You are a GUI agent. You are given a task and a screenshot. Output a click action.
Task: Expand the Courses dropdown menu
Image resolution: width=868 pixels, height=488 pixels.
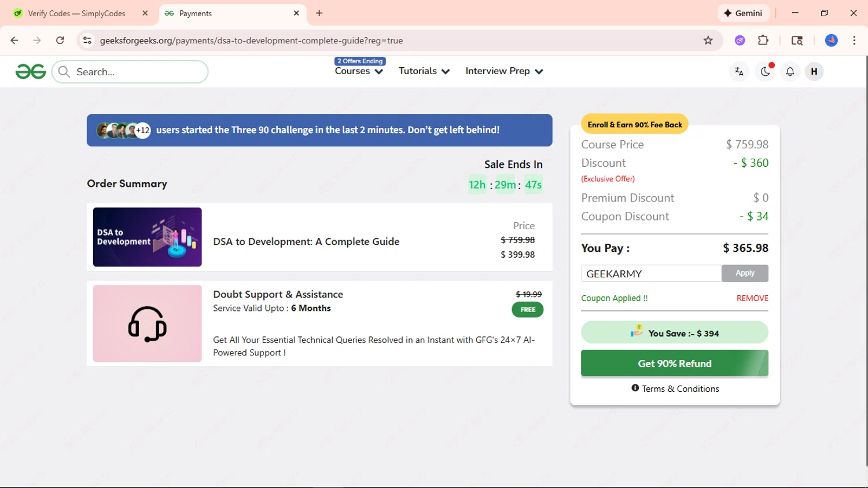(x=359, y=71)
